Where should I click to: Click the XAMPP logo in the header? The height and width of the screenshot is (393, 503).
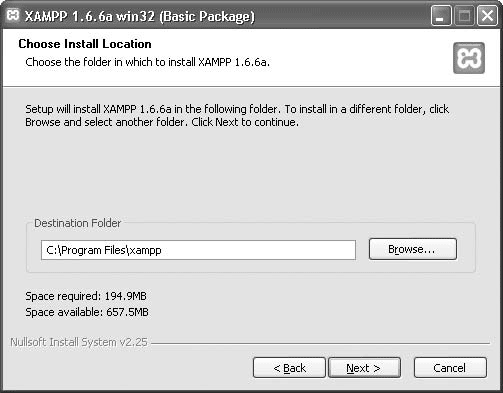click(x=469, y=58)
